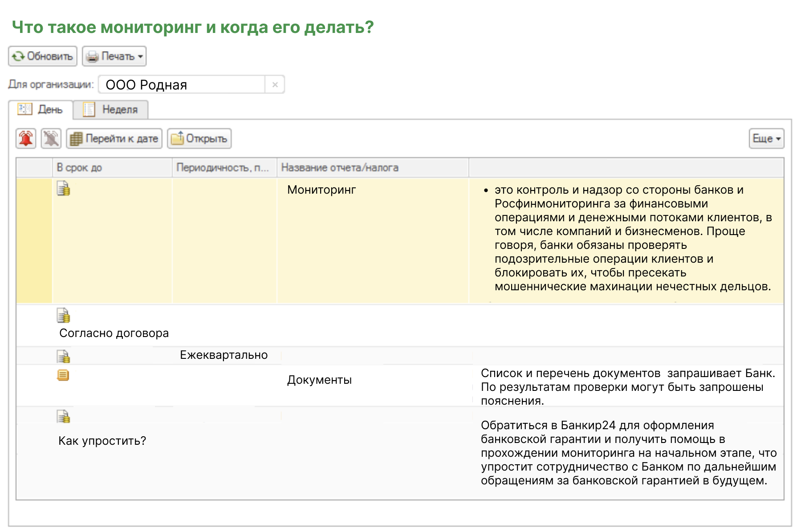Click the Название отчета/налога column header
The height and width of the screenshot is (532, 797).
[x=372, y=168]
